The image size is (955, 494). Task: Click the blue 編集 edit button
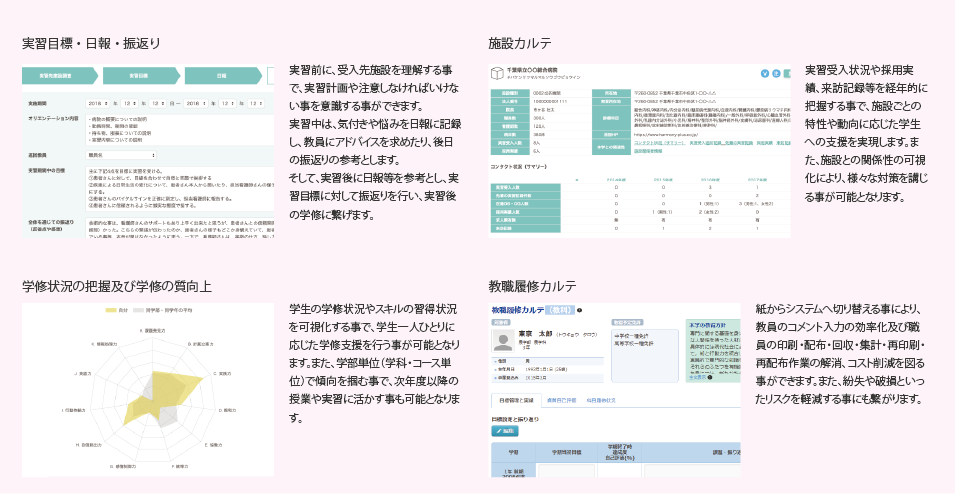505,431
